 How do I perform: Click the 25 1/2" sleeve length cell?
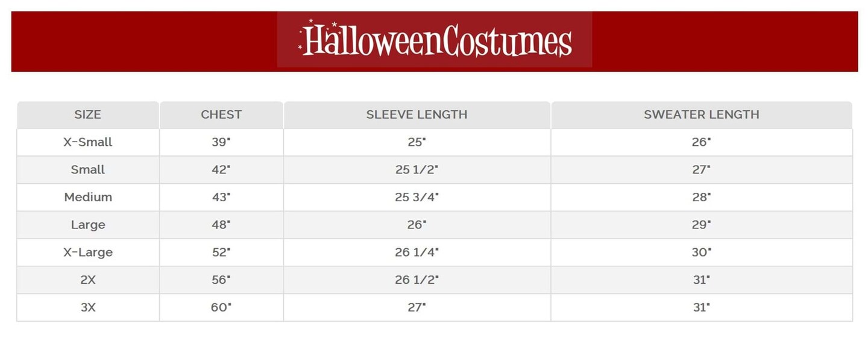point(417,170)
